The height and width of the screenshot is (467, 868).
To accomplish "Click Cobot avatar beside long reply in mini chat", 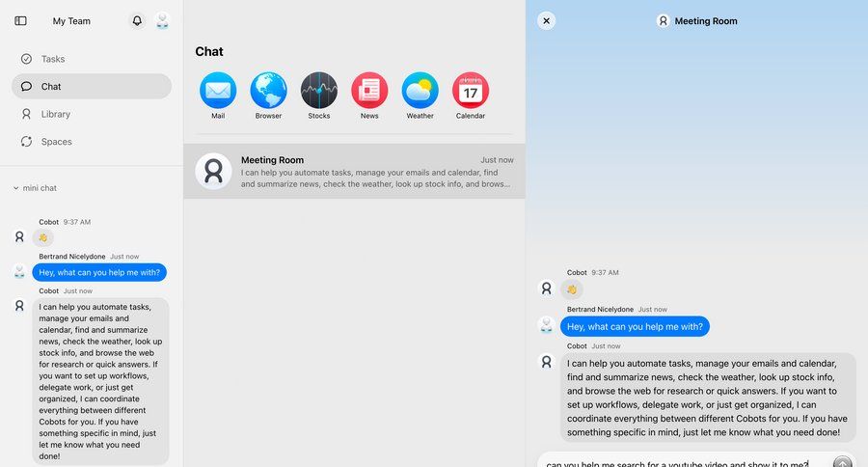I will [19, 306].
